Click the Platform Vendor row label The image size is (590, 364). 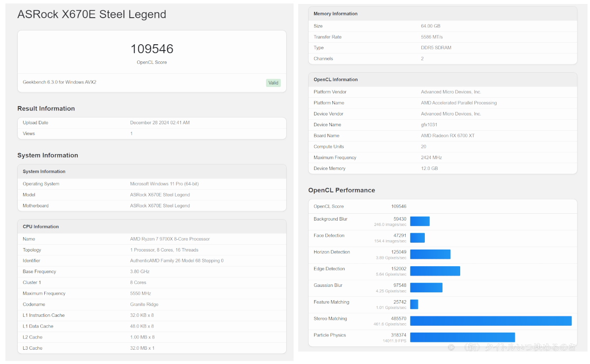330,92
